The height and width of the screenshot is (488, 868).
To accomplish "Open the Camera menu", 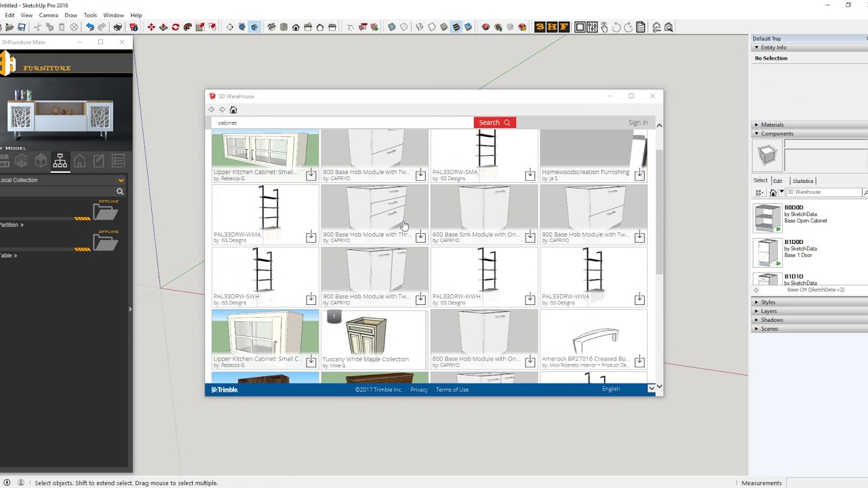I will 48,15.
